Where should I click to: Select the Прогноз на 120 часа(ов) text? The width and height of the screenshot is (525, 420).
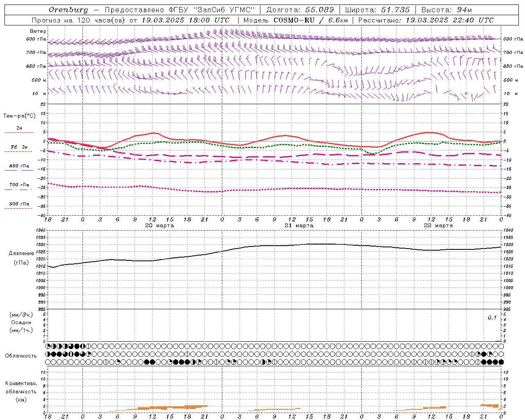tap(79, 20)
